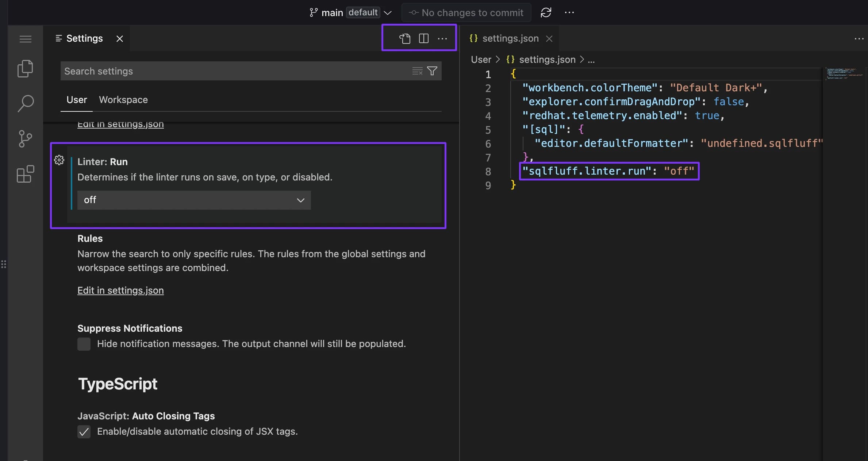
Task: Click the Filter Settings funnel icon
Action: 432,71
